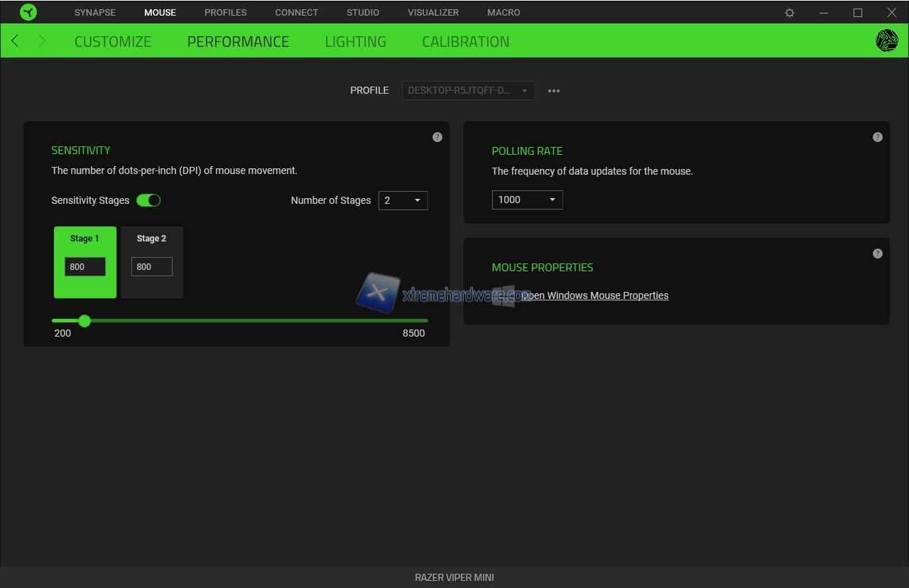Click the Stage 1 DPI value field

pyautogui.click(x=85, y=266)
